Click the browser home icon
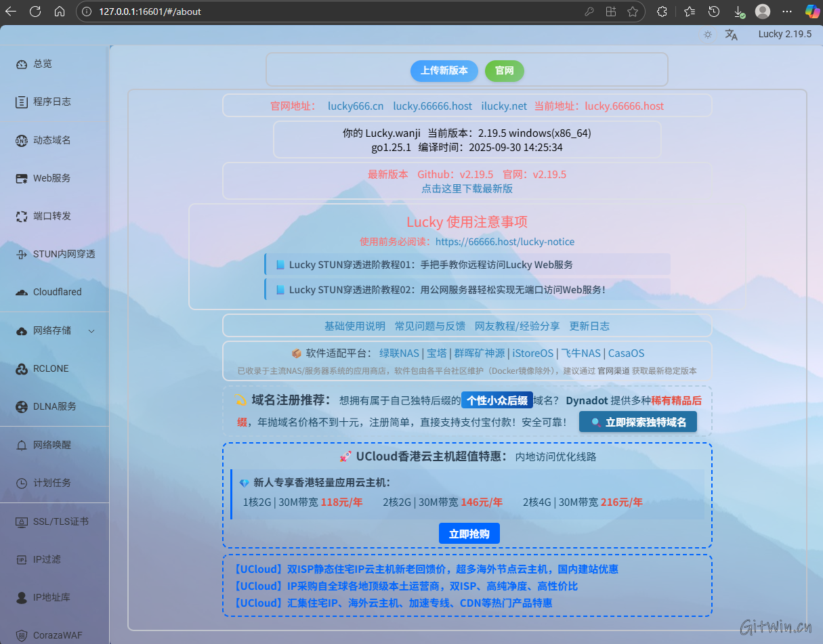The image size is (823, 644). pyautogui.click(x=60, y=12)
